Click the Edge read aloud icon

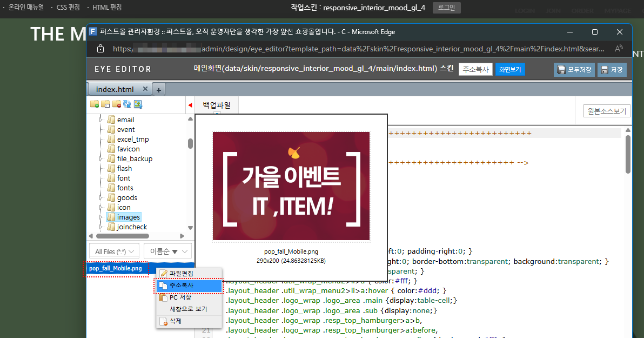pos(619,49)
